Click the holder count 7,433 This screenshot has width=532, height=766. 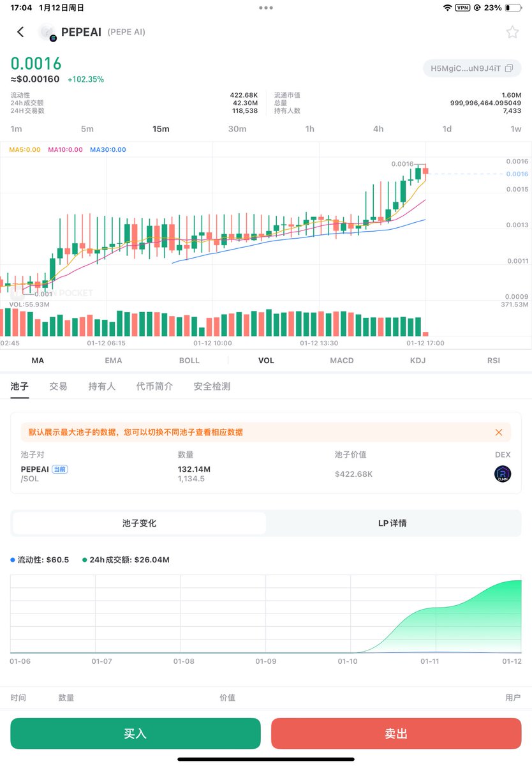point(512,111)
